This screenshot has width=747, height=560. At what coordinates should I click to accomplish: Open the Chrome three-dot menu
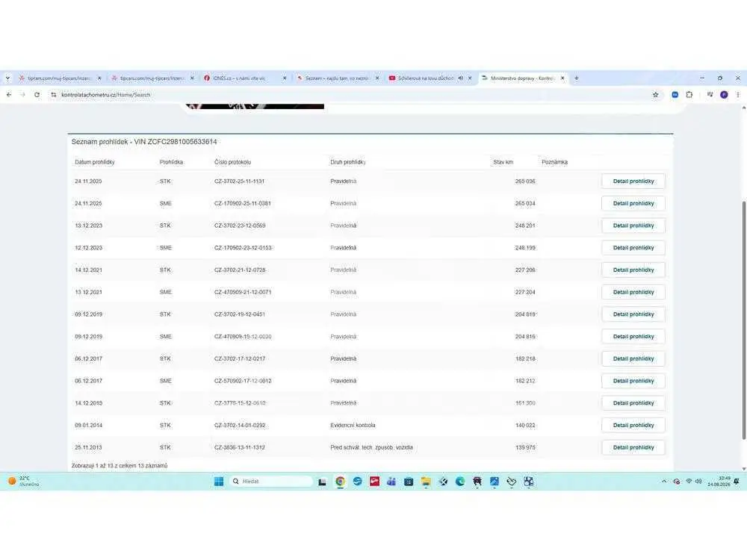[738, 95]
